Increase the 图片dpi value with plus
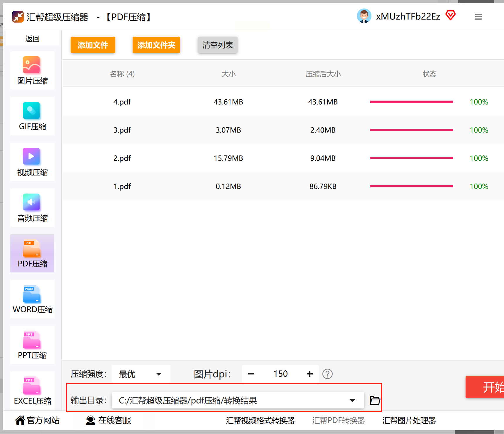The image size is (504, 434). click(310, 374)
